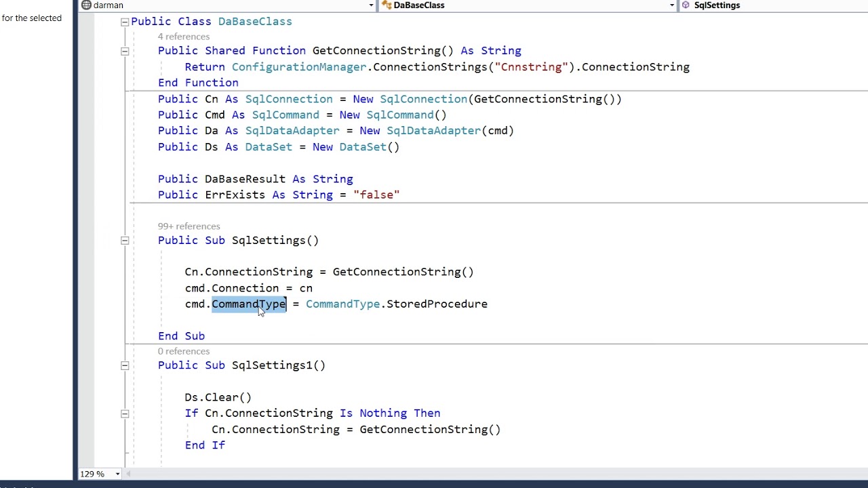The height and width of the screenshot is (488, 868).
Task: Click the 'cmd.Connection = cn' line
Action: [x=249, y=288]
